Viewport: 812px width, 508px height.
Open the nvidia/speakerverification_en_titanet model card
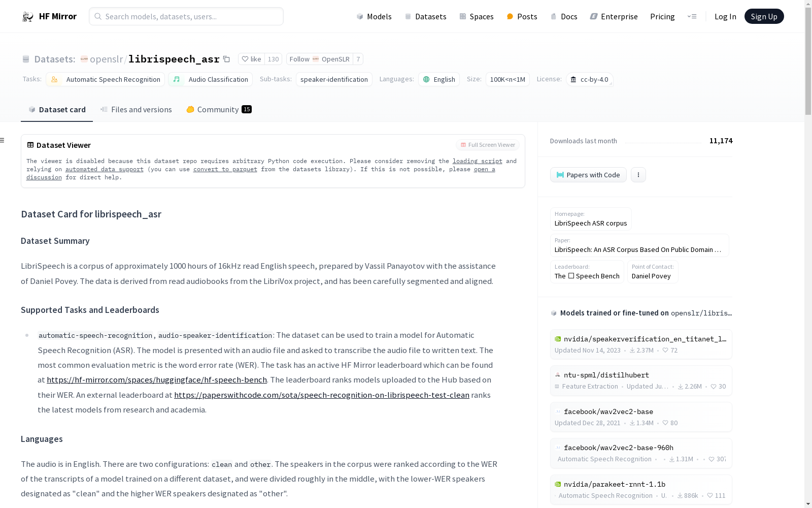tap(641, 344)
